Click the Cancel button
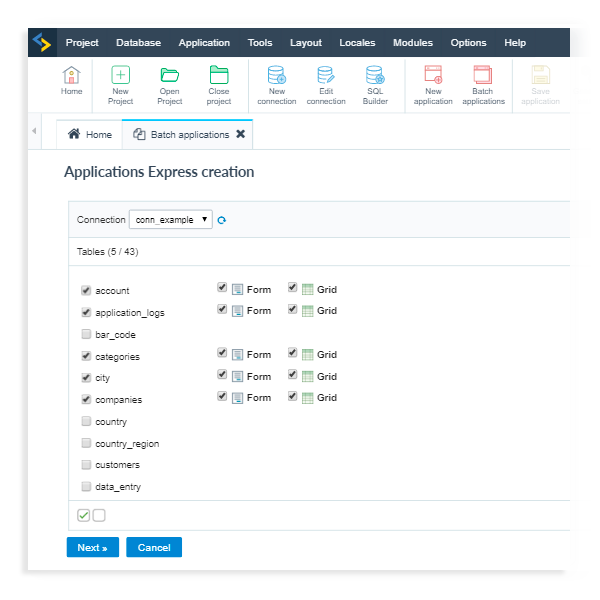 tap(154, 548)
